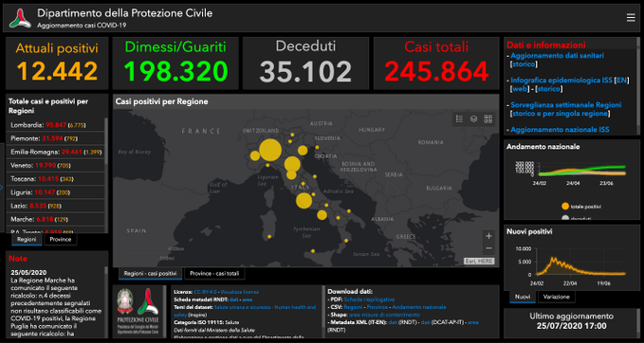Switch to the Variazione chart tab
The image size is (644, 343).
pos(556,297)
